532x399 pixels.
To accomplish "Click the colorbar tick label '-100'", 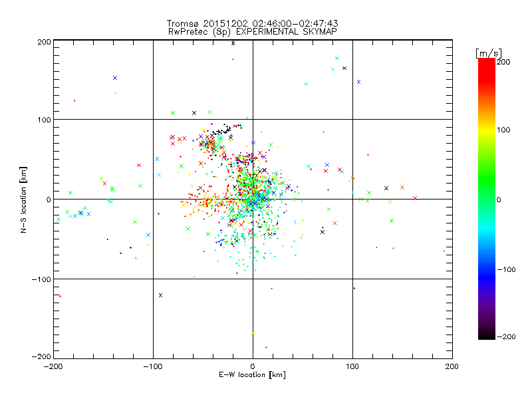I will 506,269.
